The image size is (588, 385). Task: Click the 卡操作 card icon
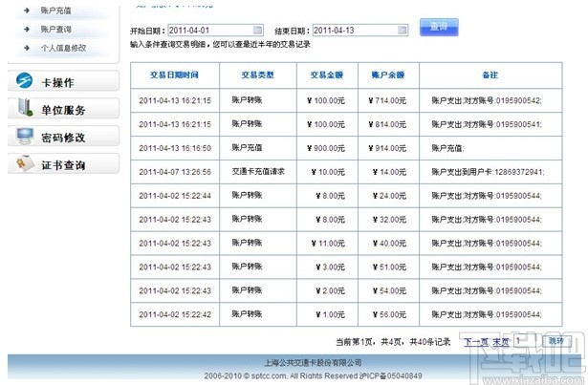click(24, 80)
